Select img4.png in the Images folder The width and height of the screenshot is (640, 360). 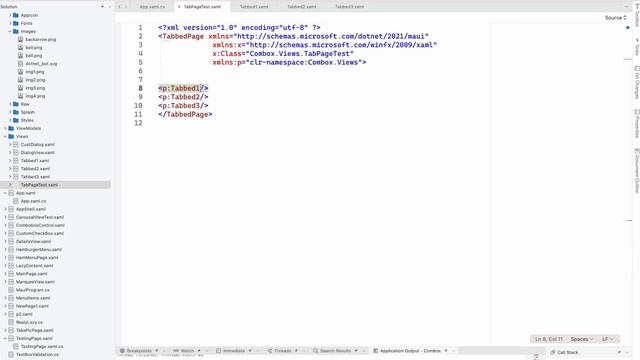tap(35, 96)
